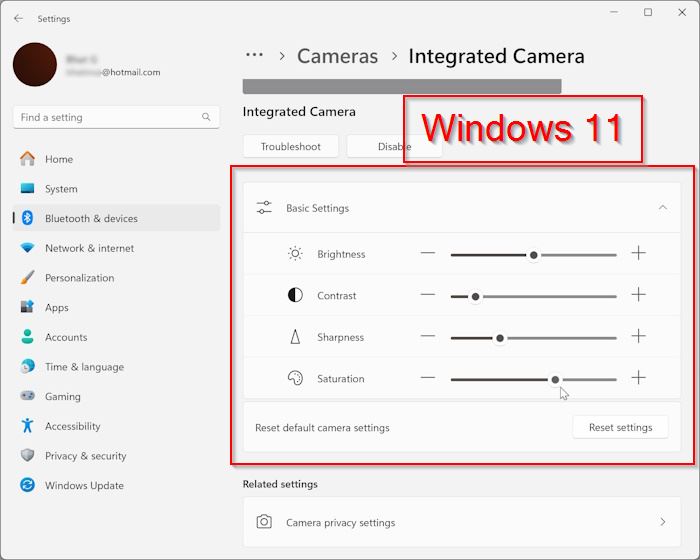Click the Sharpness triangle icon

coord(295,337)
